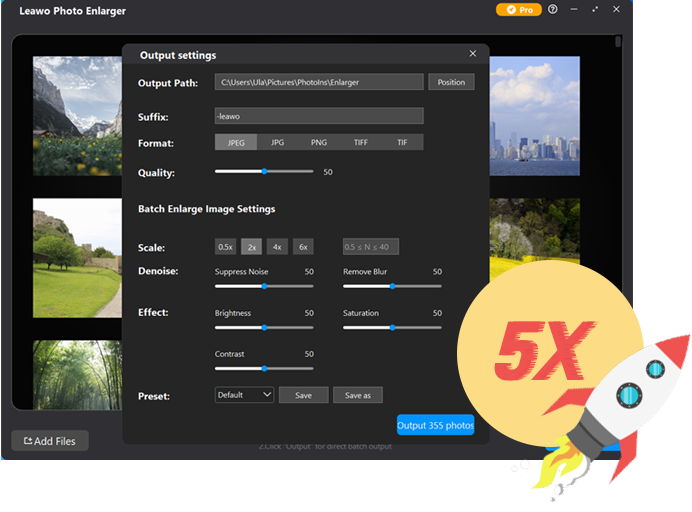Viewport: 692px width, 512px height.
Task: Select the green lawn castle thumbnail
Action: point(77,258)
